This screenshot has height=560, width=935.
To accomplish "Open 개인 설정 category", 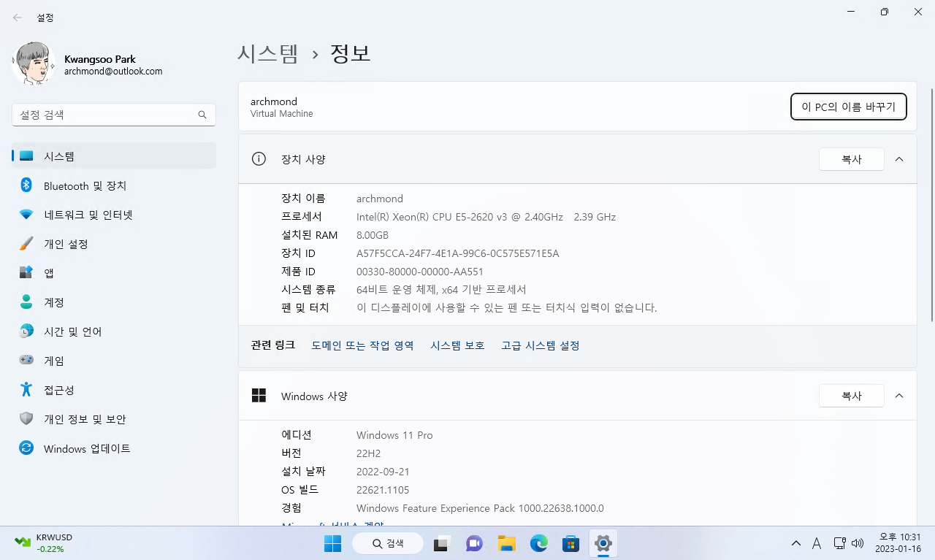I will click(x=114, y=244).
